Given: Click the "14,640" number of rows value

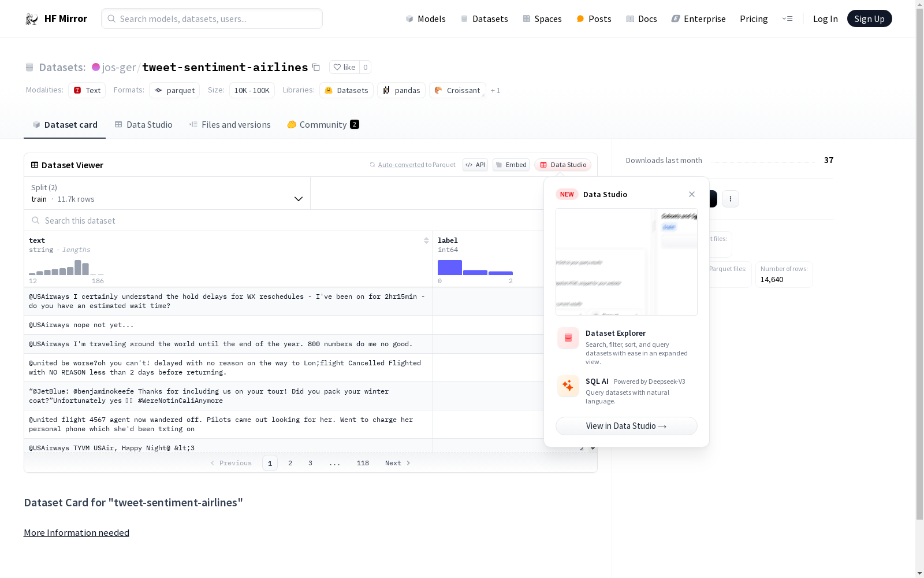Looking at the screenshot, I should [x=772, y=280].
